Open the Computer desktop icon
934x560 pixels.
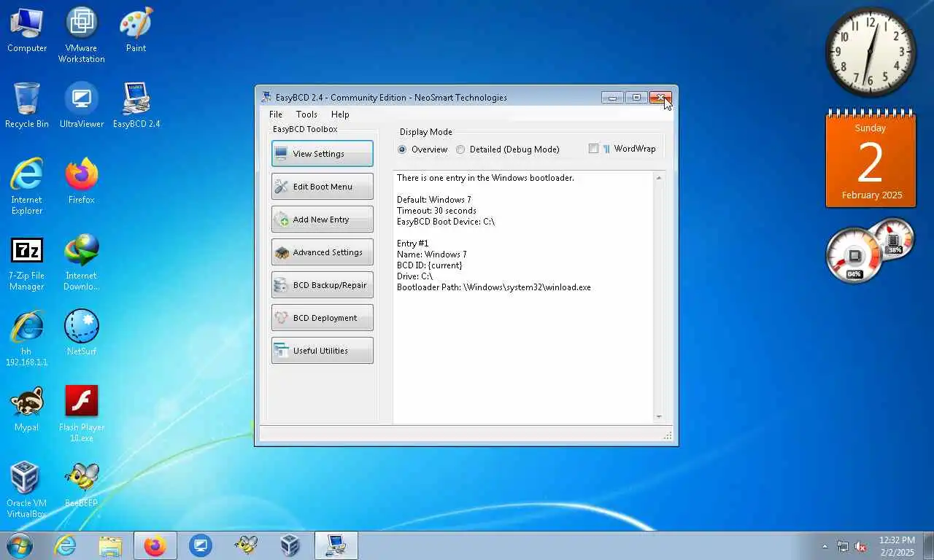27,29
